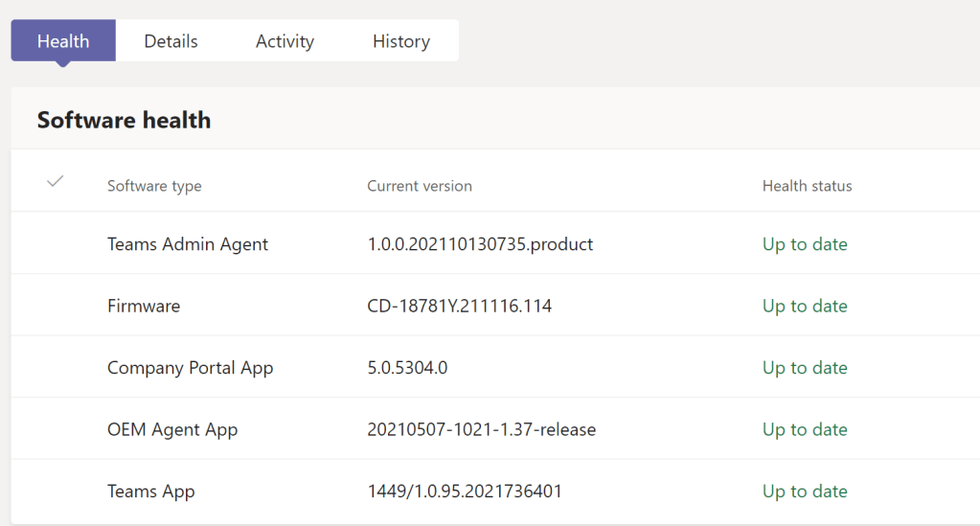Screen dimensions: 980x526
Task: Select the Company Portal App row
Action: (x=190, y=368)
